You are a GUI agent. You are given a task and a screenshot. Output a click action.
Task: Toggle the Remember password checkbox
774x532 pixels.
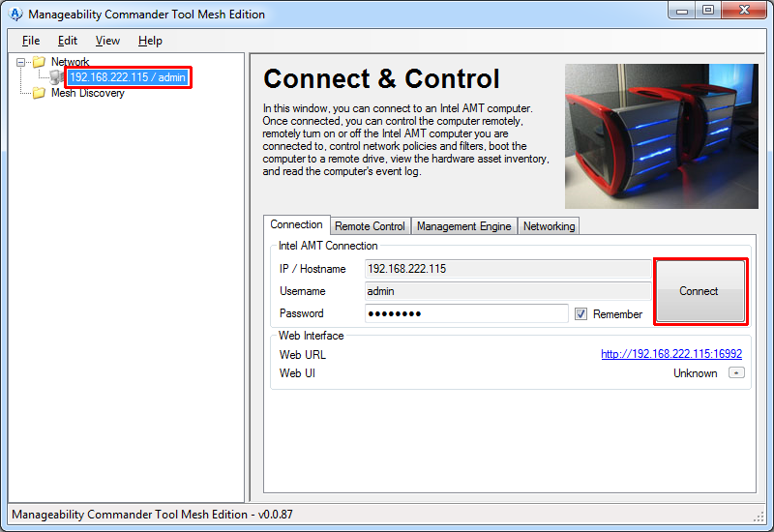(x=581, y=313)
